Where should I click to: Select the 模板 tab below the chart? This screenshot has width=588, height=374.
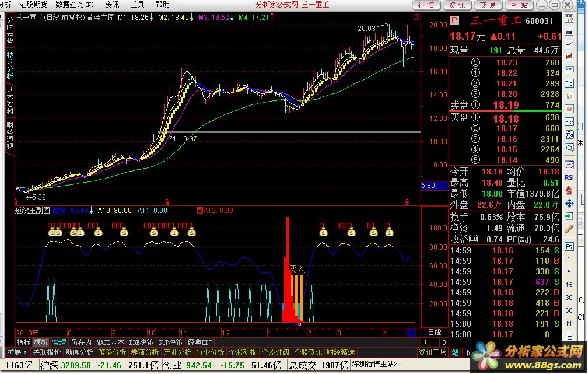[41, 342]
